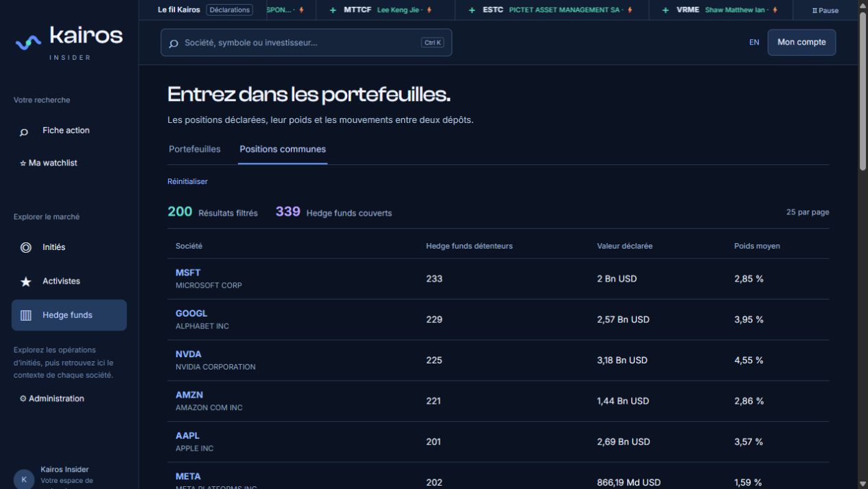868x489 pixels.
Task: Click the plus icon before ESTC
Action: coord(473,10)
